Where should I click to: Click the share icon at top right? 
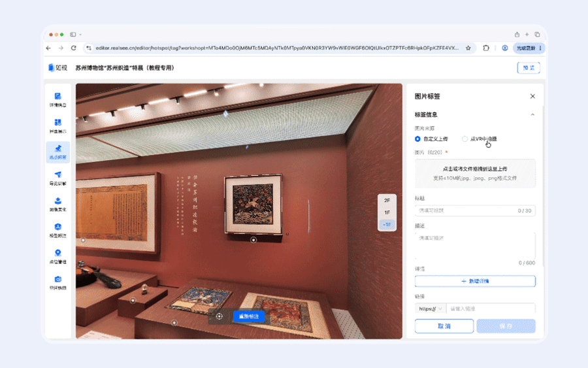point(517,35)
